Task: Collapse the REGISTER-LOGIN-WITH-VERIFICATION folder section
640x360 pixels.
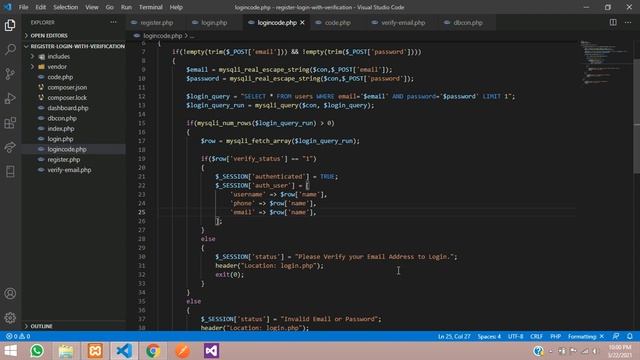Action: (73, 46)
